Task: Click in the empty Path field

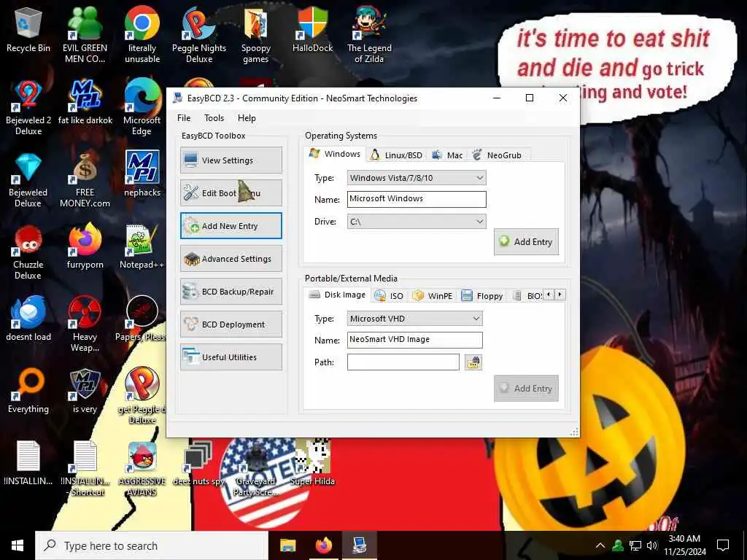Action: pos(403,362)
